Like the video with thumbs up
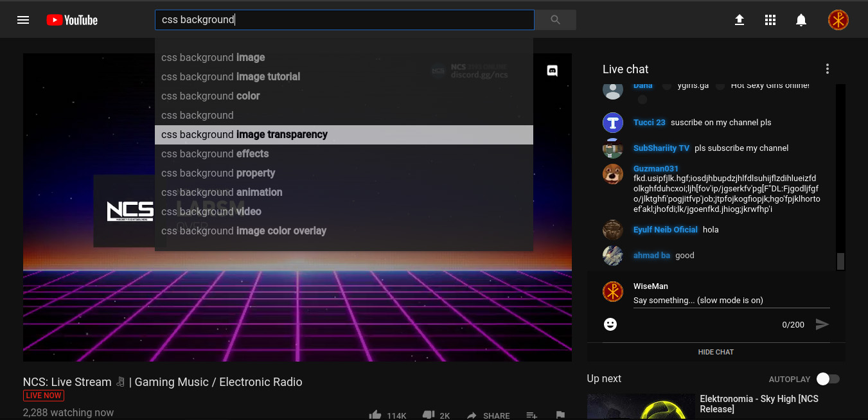This screenshot has width=868, height=420. coord(375,415)
